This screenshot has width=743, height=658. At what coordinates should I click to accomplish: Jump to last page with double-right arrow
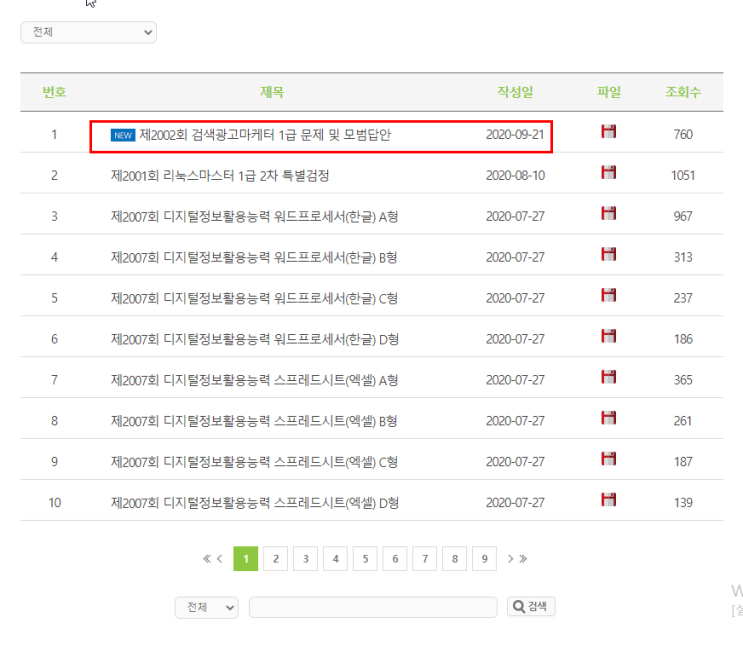coord(523,559)
